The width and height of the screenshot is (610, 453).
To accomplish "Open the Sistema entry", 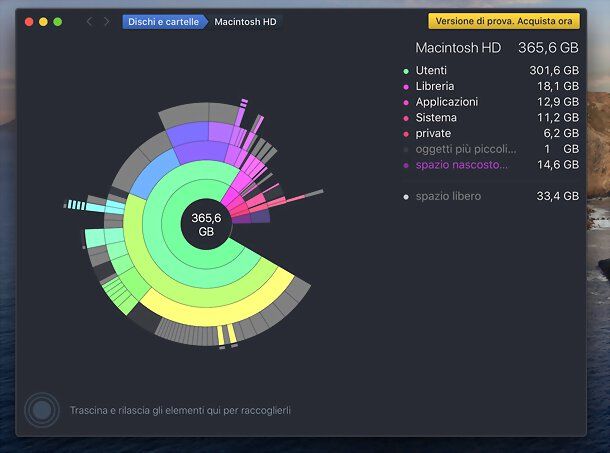I will [x=491, y=118].
